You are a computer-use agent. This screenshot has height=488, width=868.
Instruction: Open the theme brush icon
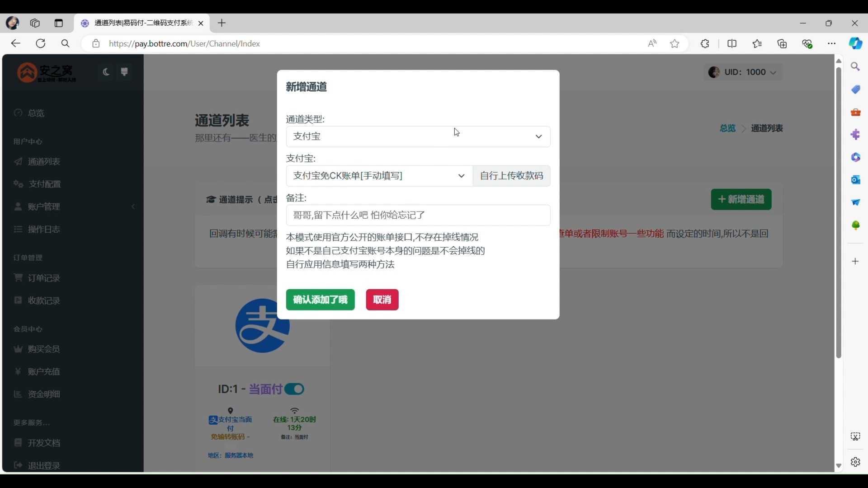125,72
